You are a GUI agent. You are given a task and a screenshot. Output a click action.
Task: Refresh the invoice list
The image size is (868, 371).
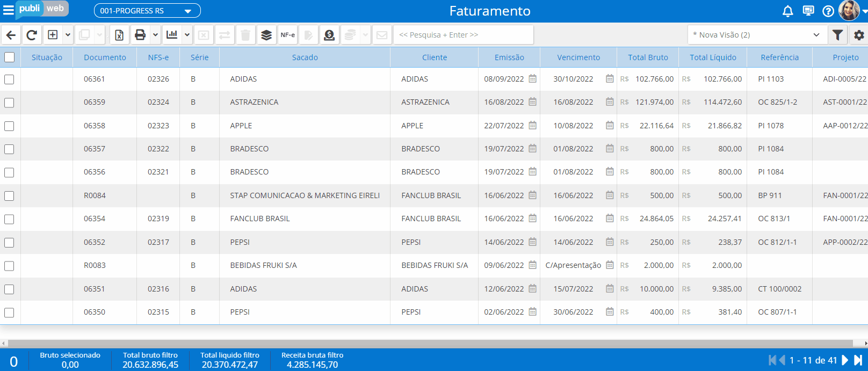[32, 35]
